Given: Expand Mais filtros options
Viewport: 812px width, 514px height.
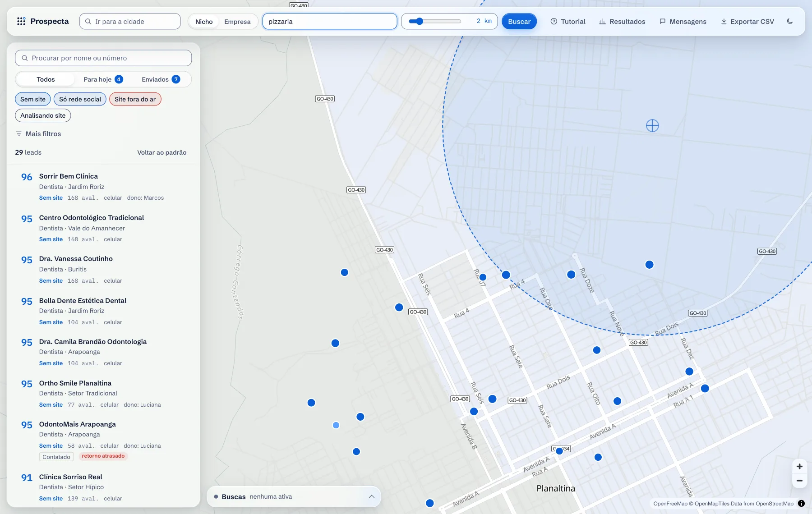Looking at the screenshot, I should [38, 134].
